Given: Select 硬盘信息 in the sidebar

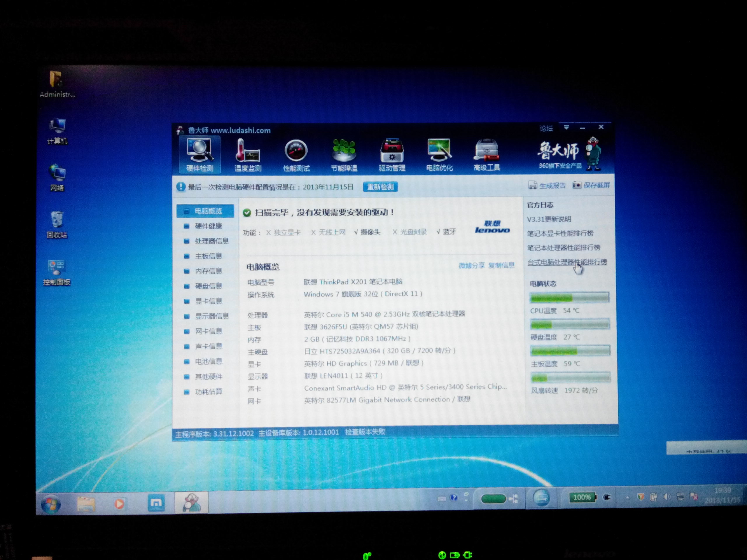Looking at the screenshot, I should point(208,286).
